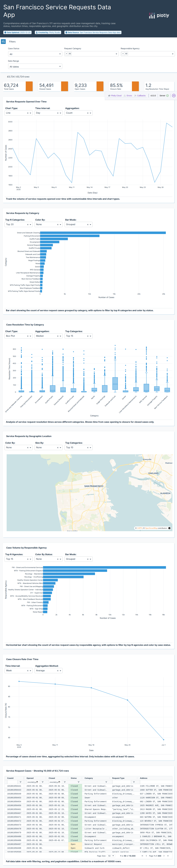
Task: Clear the Box Plot chart type selection
Action: [x=28, y=336]
